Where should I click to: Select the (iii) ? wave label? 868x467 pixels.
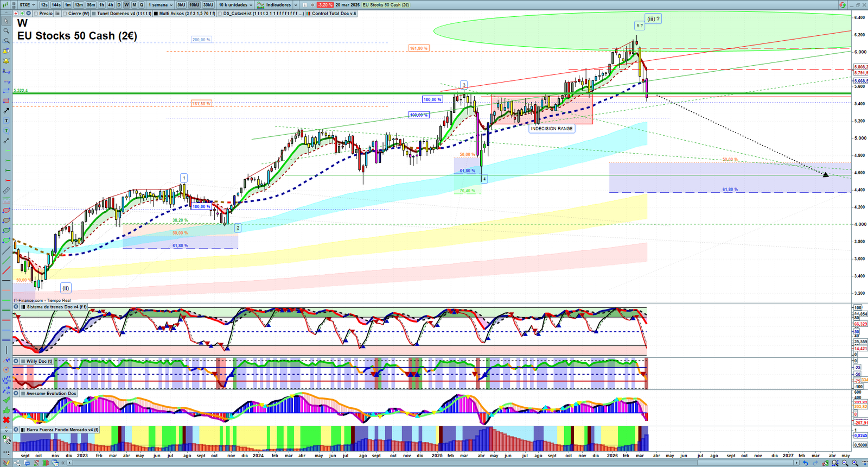pos(653,19)
